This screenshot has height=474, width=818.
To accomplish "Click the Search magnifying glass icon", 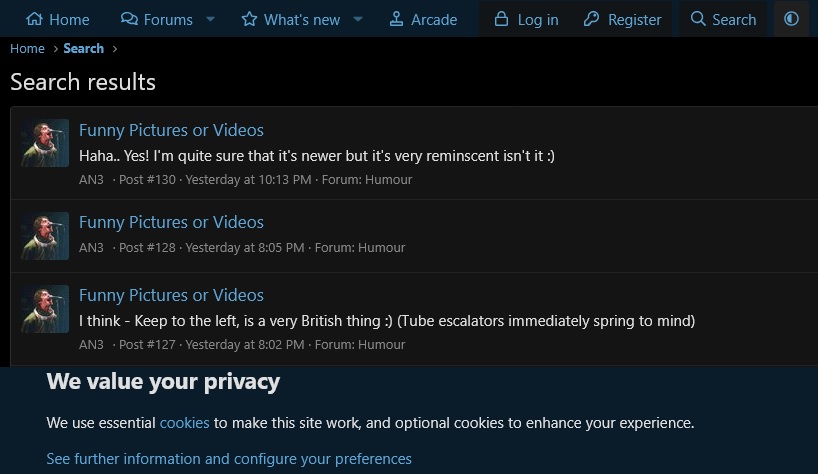I will pos(698,19).
